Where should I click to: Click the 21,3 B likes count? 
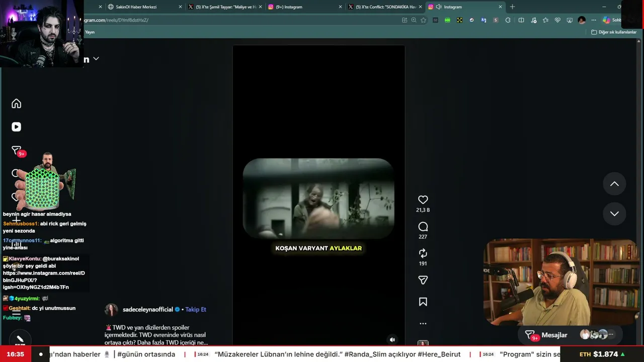(423, 210)
